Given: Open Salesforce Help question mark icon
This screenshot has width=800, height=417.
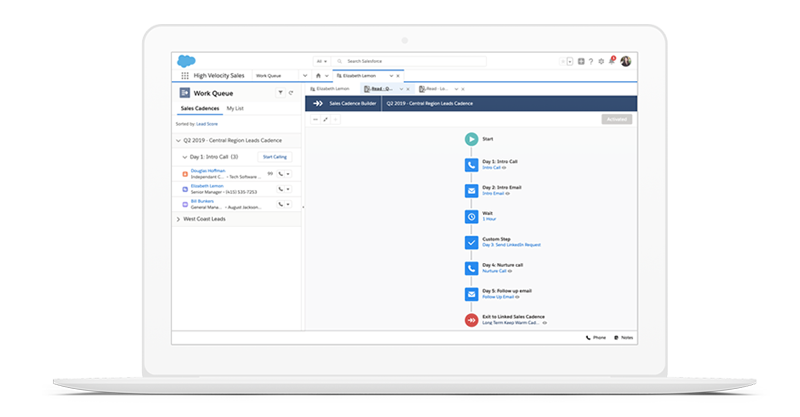Looking at the screenshot, I should coord(591,61).
